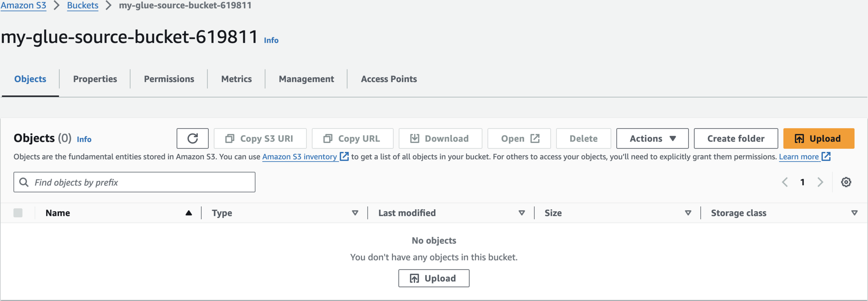
Task: Sort by Name ascending arrow
Action: (189, 213)
